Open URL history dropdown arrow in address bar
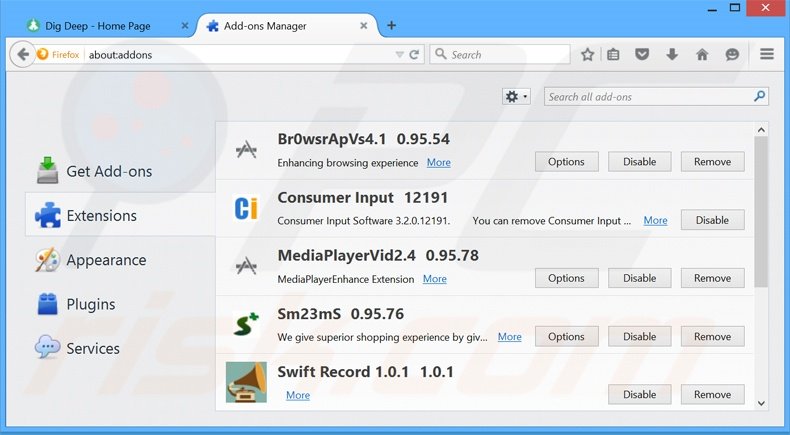Viewport: 790px width, 435px height. click(400, 54)
